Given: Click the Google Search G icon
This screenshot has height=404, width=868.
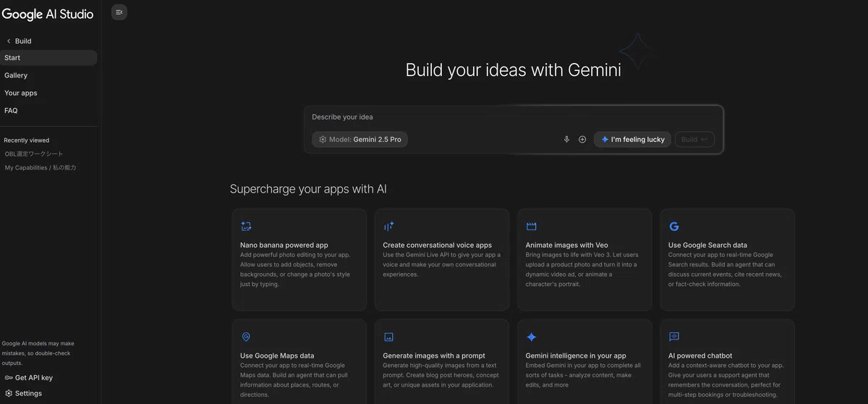Looking at the screenshot, I should [x=674, y=227].
